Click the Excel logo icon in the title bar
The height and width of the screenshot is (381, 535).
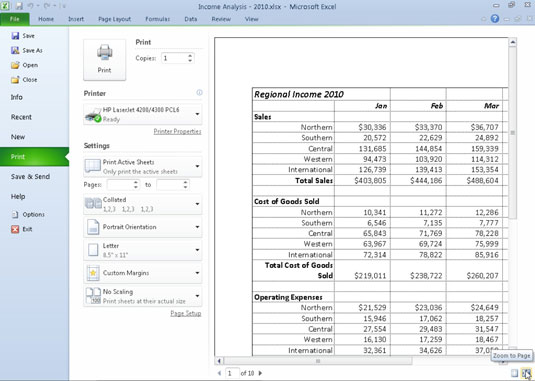(x=5, y=6)
